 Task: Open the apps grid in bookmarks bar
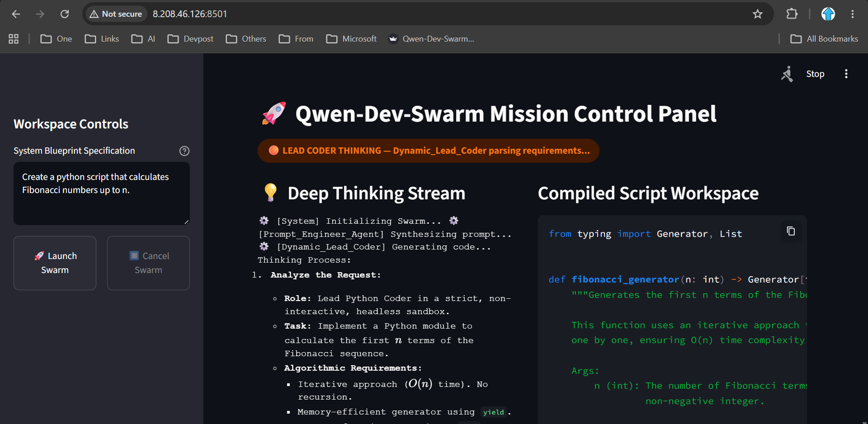pyautogui.click(x=14, y=39)
